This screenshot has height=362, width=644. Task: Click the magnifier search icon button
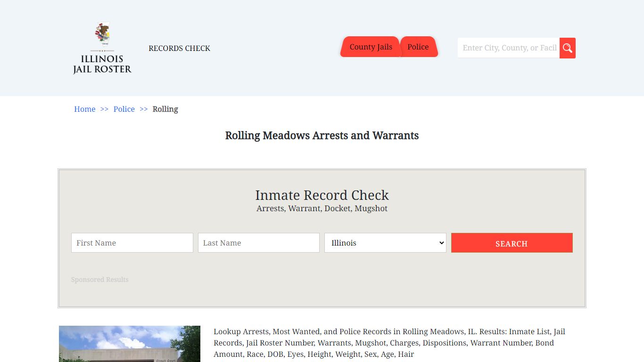tap(568, 48)
